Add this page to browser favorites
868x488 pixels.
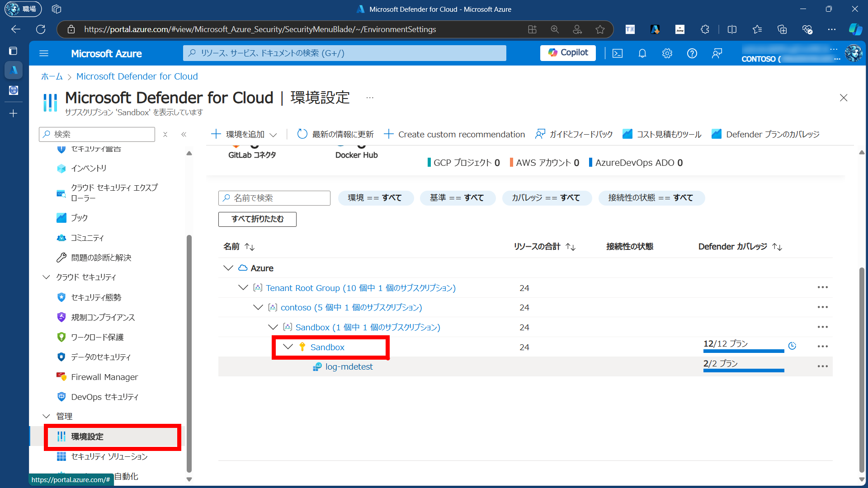pyautogui.click(x=600, y=29)
